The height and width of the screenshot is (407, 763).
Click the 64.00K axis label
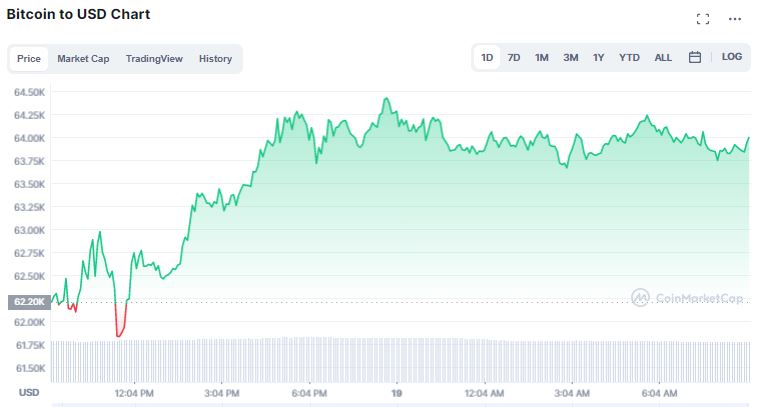(29, 138)
